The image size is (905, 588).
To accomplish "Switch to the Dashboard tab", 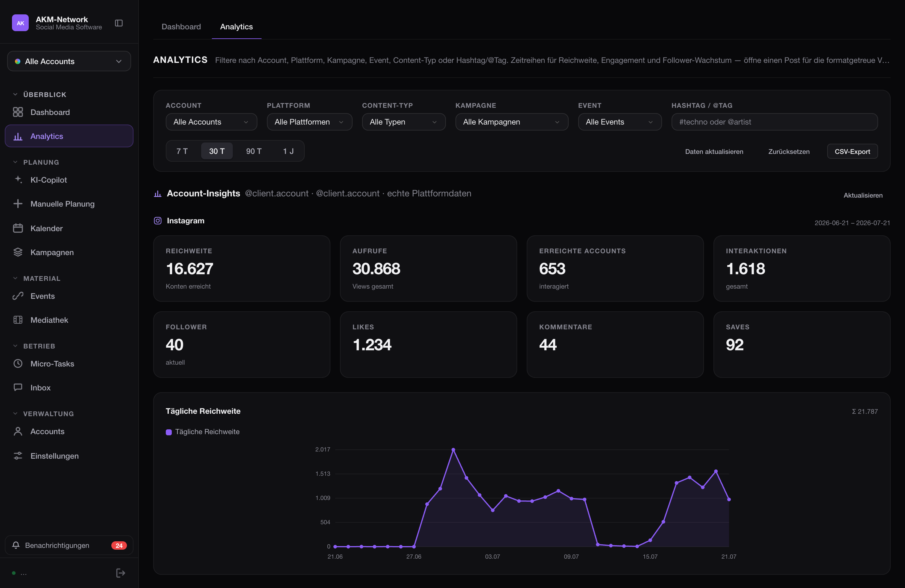I will point(181,27).
